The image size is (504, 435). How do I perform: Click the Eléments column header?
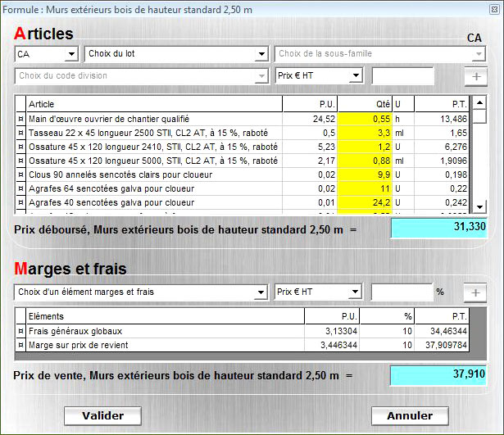165,316
